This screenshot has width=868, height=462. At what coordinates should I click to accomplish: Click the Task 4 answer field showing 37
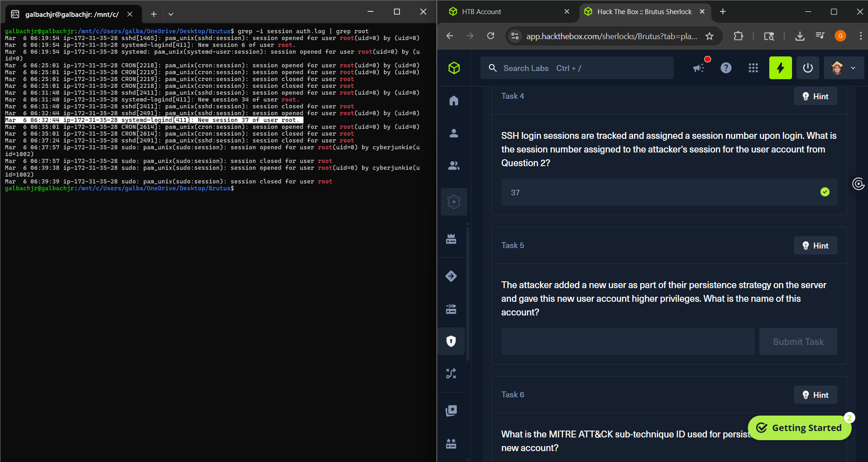pos(669,192)
